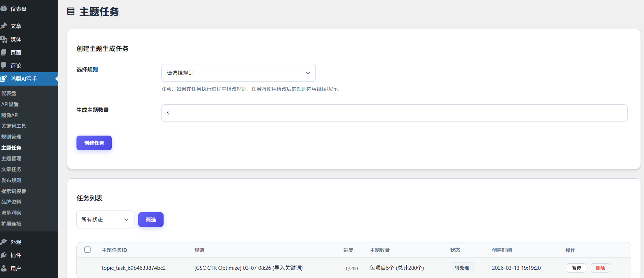Expand the 所有状态 status filter dropdown
The width and height of the screenshot is (644, 278).
[x=105, y=219]
